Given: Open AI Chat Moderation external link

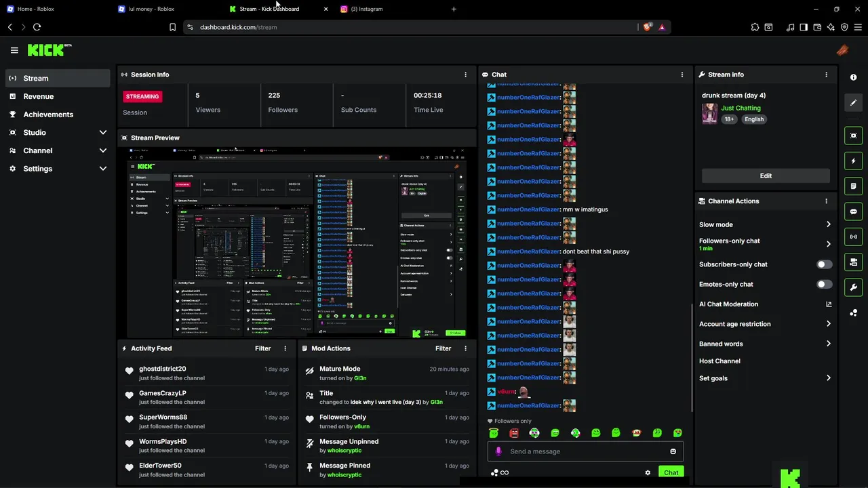Looking at the screenshot, I should (x=828, y=304).
